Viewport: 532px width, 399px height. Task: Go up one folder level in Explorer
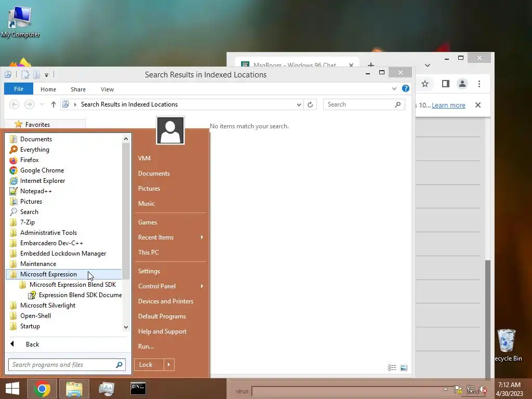[54, 104]
